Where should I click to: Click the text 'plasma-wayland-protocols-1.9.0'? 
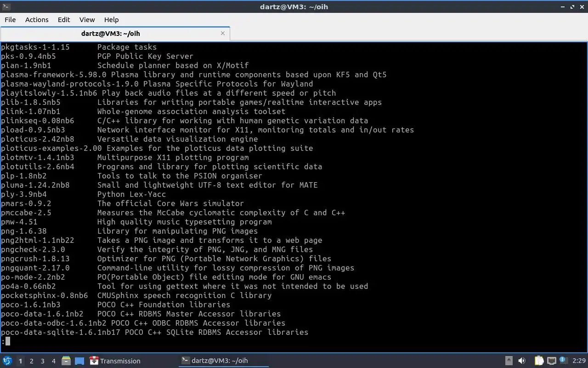[x=70, y=84]
